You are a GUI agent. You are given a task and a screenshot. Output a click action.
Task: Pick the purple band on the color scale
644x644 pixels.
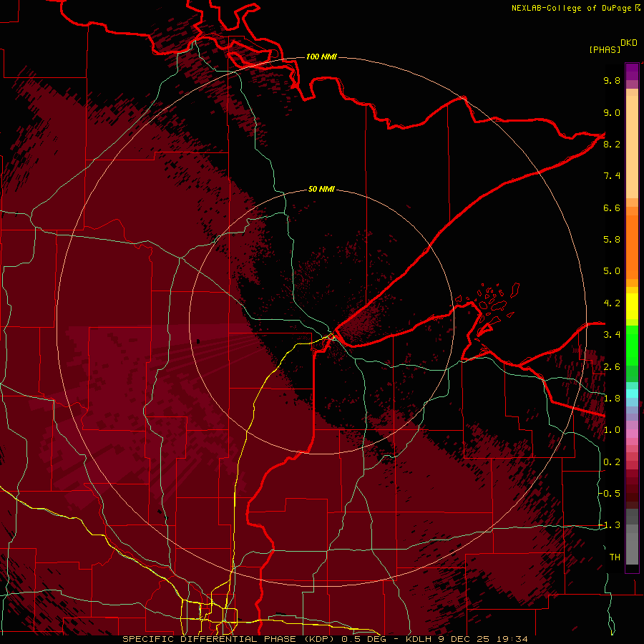click(632, 72)
